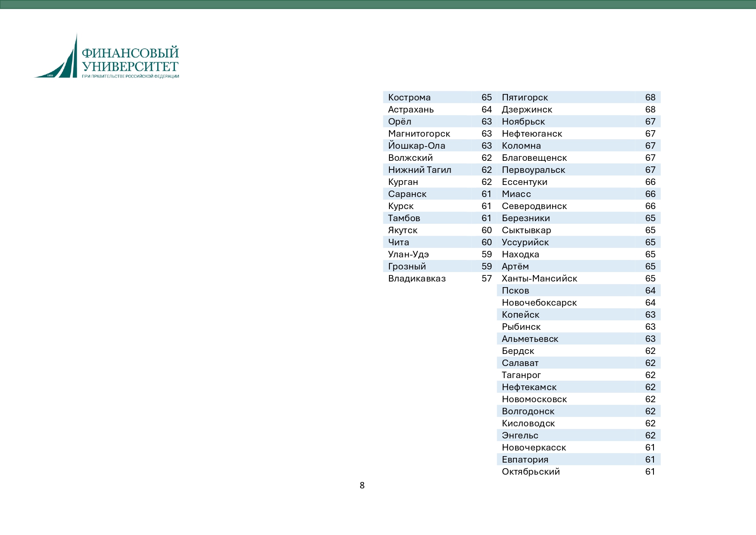The width and height of the screenshot is (756, 535).
Task: Click the page number 8
Action: [362, 485]
